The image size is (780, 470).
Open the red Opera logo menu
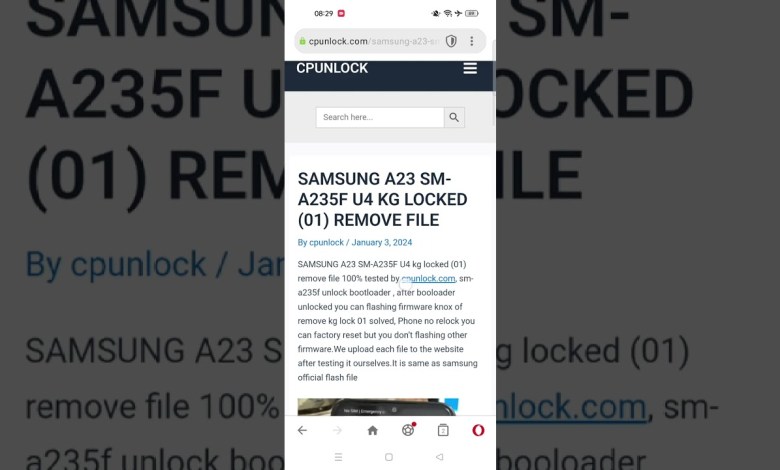[x=478, y=430]
